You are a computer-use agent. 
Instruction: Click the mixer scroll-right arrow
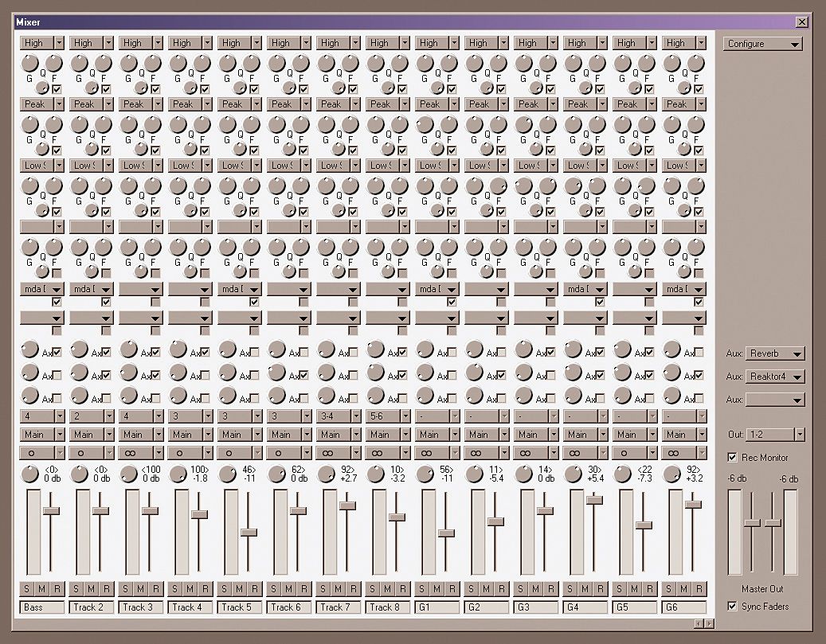(709, 623)
